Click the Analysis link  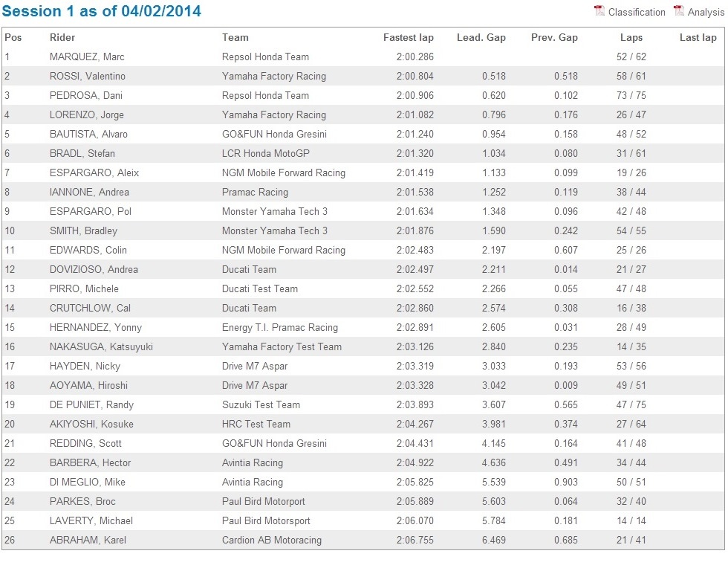[x=706, y=12]
